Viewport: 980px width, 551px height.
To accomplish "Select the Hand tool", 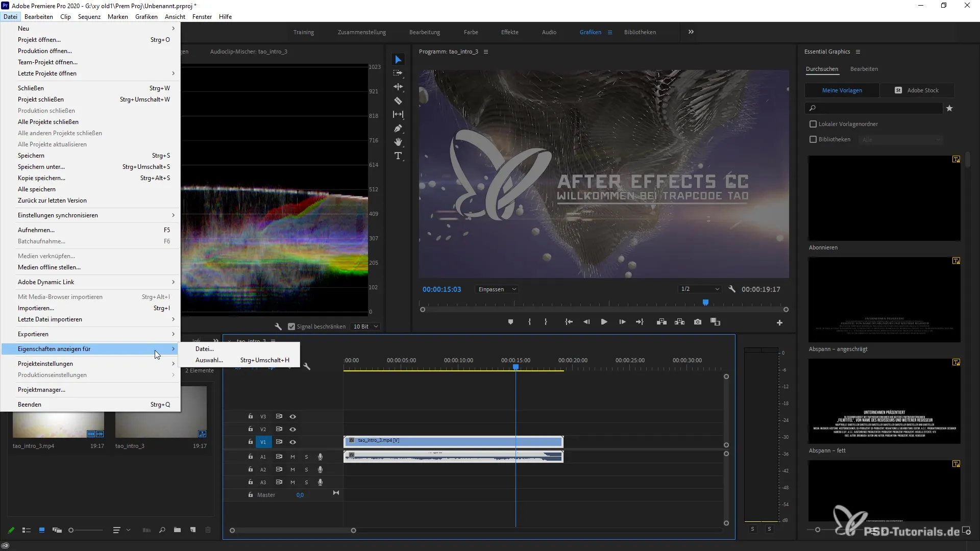I will pyautogui.click(x=398, y=142).
